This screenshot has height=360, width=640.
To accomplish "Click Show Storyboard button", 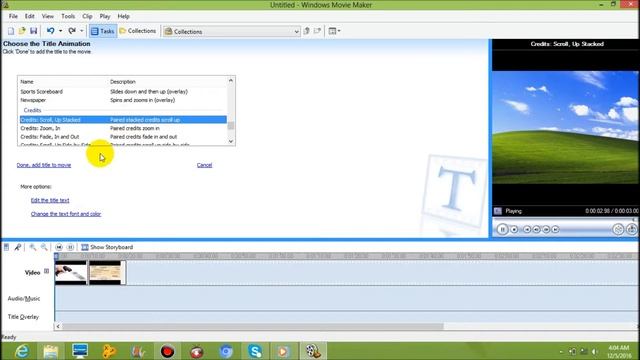I will (x=107, y=247).
